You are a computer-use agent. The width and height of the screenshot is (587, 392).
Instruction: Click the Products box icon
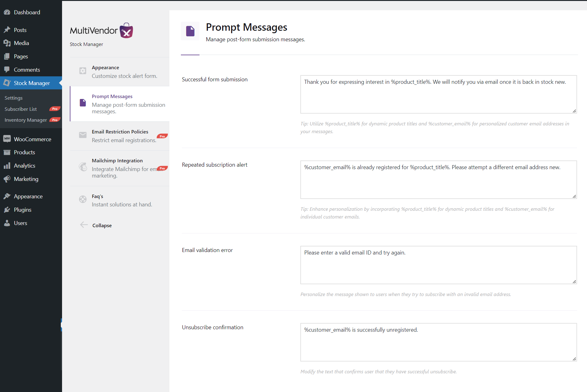(x=7, y=152)
